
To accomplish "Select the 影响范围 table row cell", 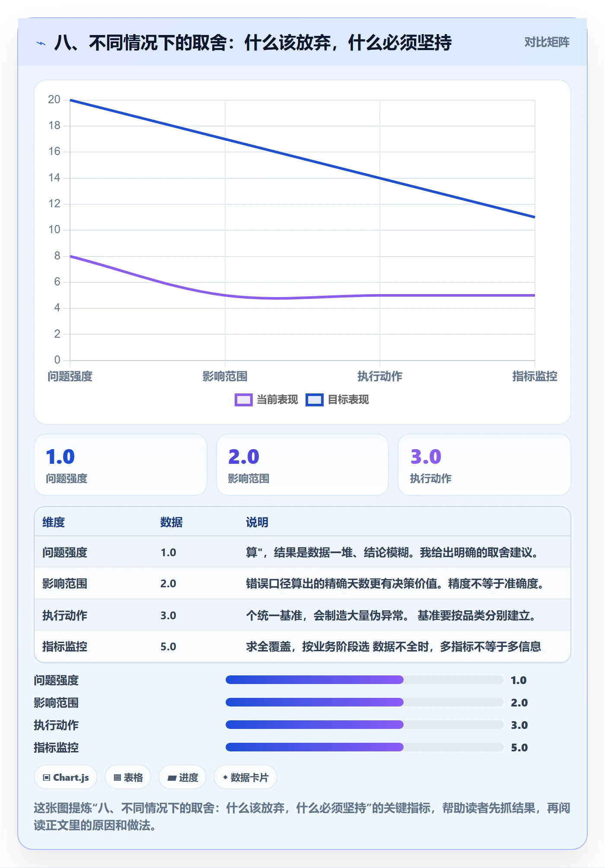I will click(65, 583).
